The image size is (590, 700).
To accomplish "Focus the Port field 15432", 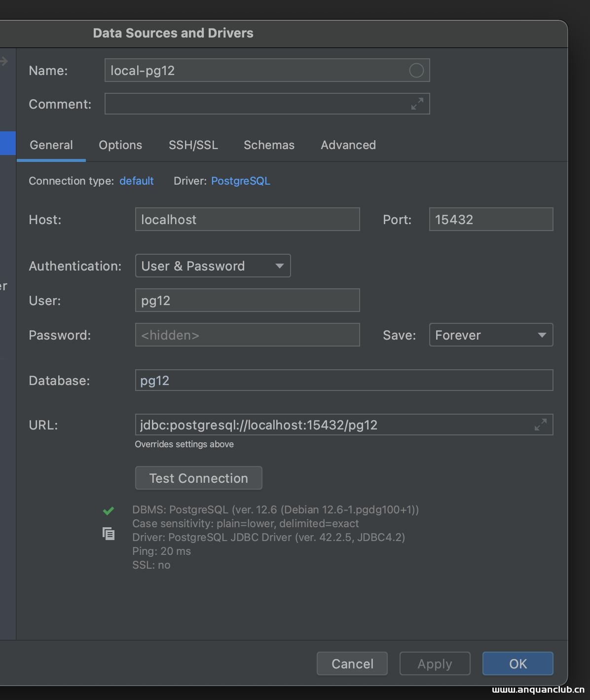I will 491,219.
